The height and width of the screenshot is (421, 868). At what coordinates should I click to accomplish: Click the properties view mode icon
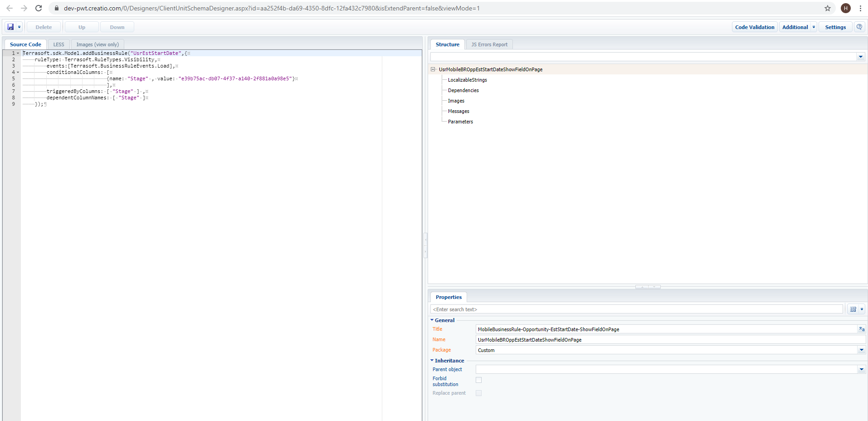(x=853, y=309)
